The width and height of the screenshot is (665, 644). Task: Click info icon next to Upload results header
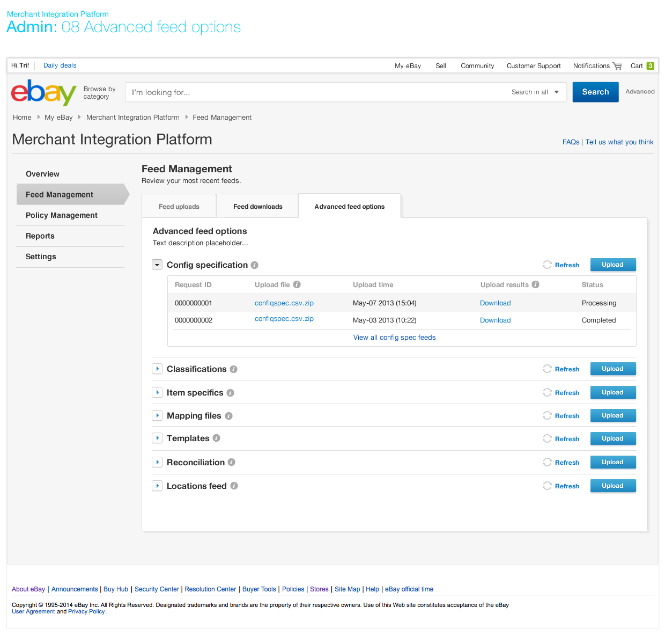[535, 284]
